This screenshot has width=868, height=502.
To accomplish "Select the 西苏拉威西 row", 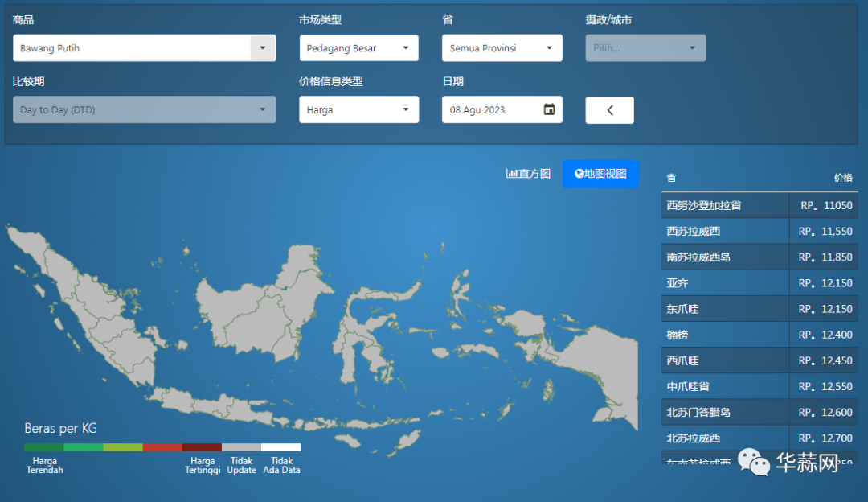I will (x=759, y=232).
